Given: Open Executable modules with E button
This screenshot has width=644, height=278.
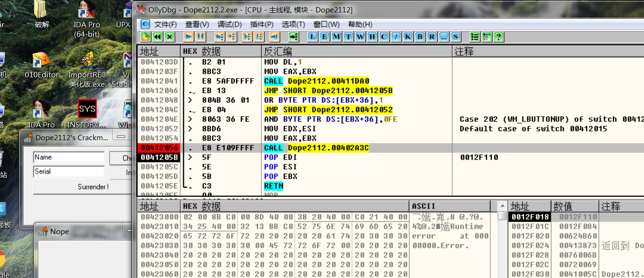Looking at the screenshot, I should (x=325, y=36).
